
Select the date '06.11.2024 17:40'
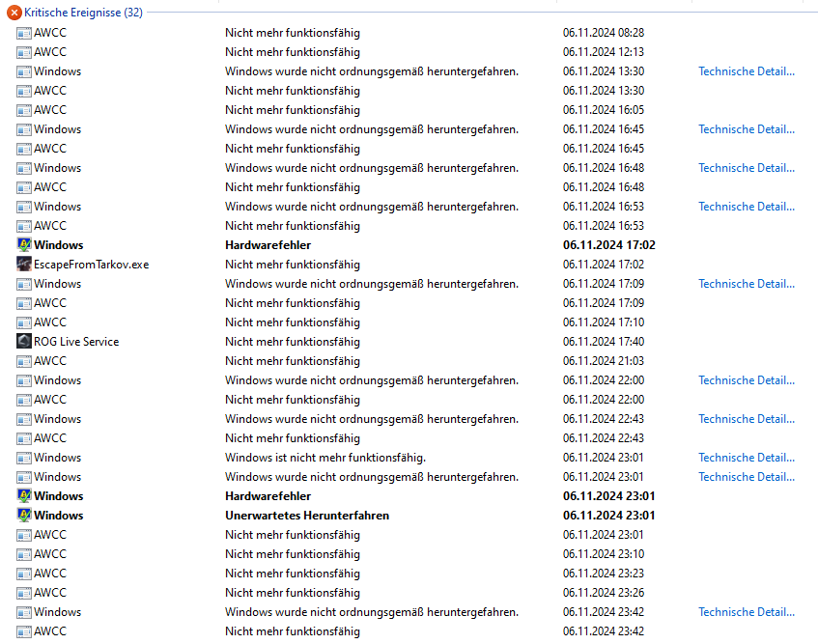[x=604, y=341]
